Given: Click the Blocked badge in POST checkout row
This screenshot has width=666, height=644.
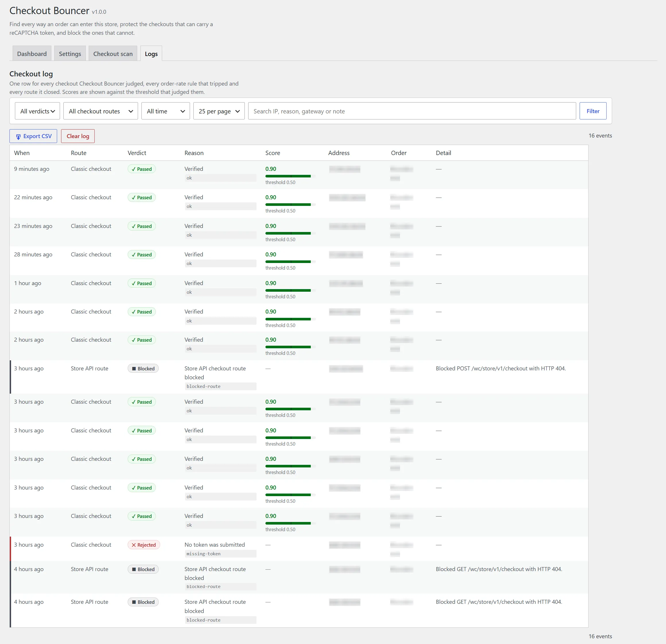Looking at the screenshot, I should pos(143,369).
